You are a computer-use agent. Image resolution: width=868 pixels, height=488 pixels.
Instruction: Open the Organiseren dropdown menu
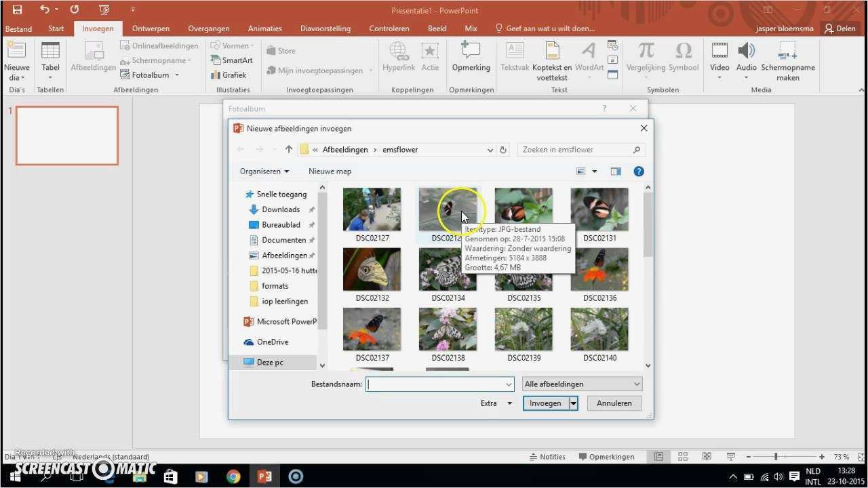coord(264,171)
